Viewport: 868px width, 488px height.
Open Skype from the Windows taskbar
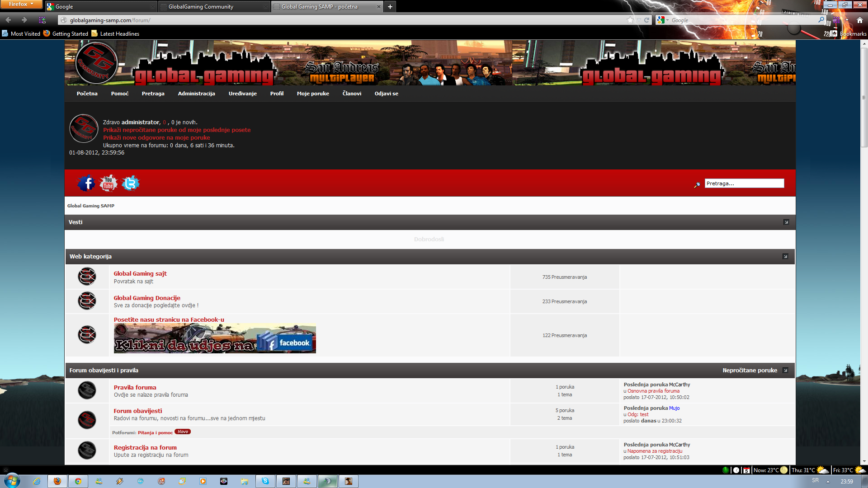click(x=265, y=481)
